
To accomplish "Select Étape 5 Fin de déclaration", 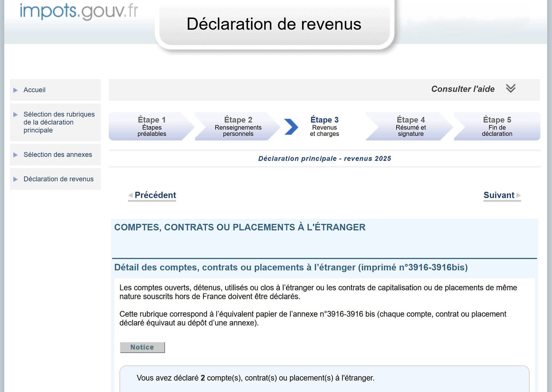I will [x=497, y=127].
